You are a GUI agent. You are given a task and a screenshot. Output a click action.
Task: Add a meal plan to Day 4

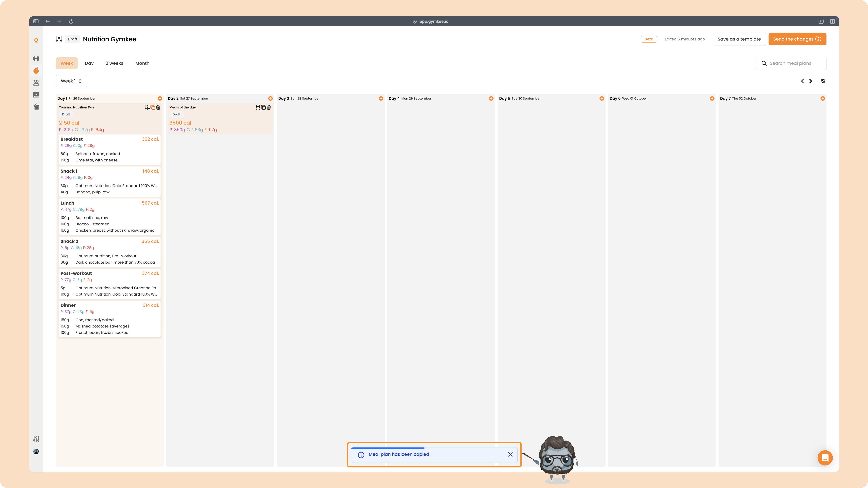tap(491, 98)
